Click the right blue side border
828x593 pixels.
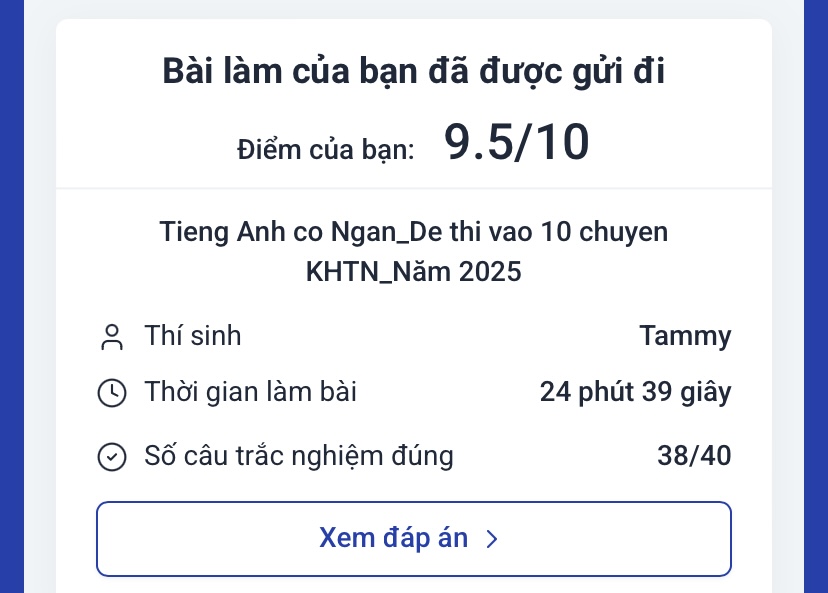(x=816, y=300)
